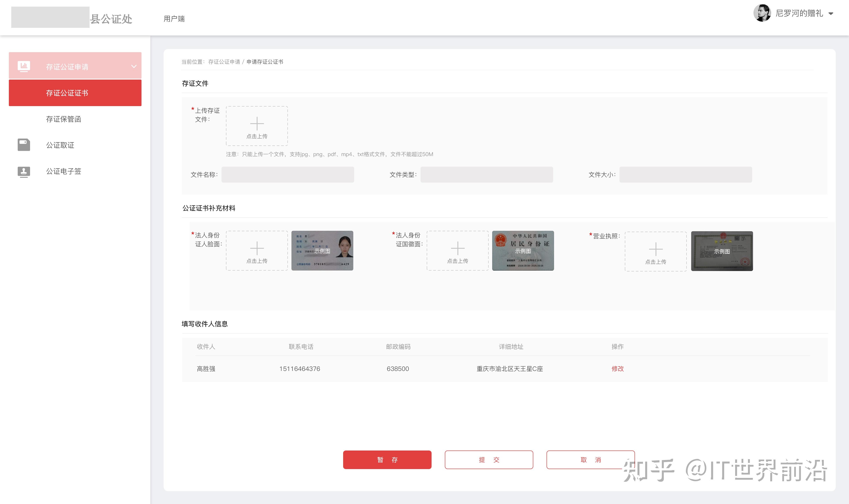Click the 文件名称 input field
Screen dimensions: 849x504
288,175
